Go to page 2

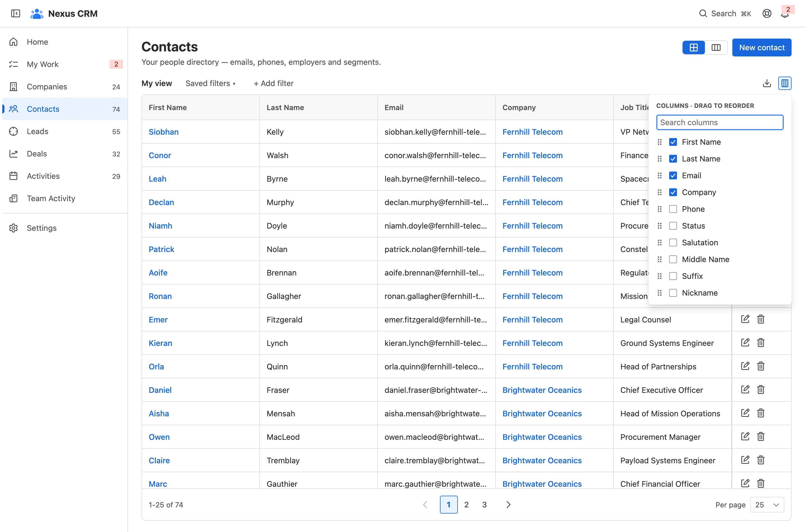tap(466, 505)
